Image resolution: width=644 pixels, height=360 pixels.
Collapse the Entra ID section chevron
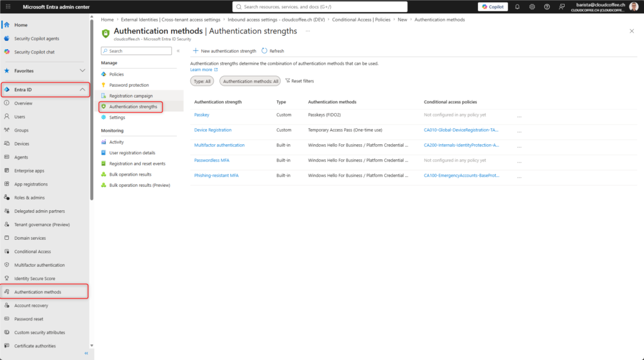(x=82, y=89)
